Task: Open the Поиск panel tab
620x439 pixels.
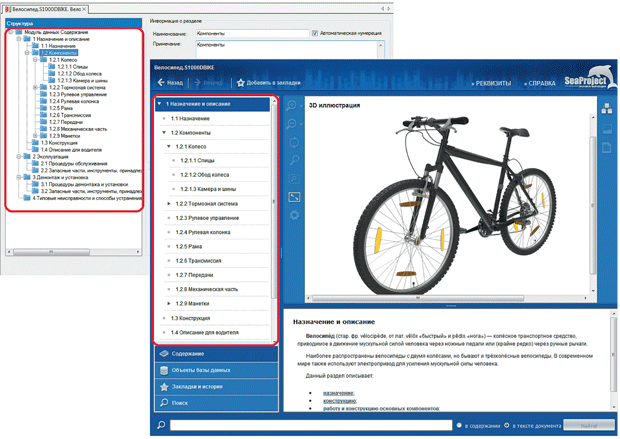Action: pyautogui.click(x=216, y=403)
